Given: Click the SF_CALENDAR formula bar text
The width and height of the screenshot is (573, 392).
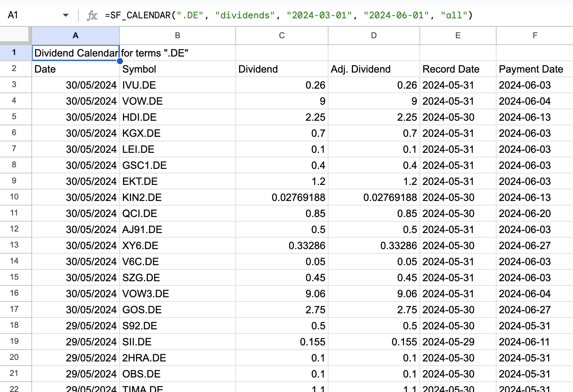Looking at the screenshot, I should 289,15.
